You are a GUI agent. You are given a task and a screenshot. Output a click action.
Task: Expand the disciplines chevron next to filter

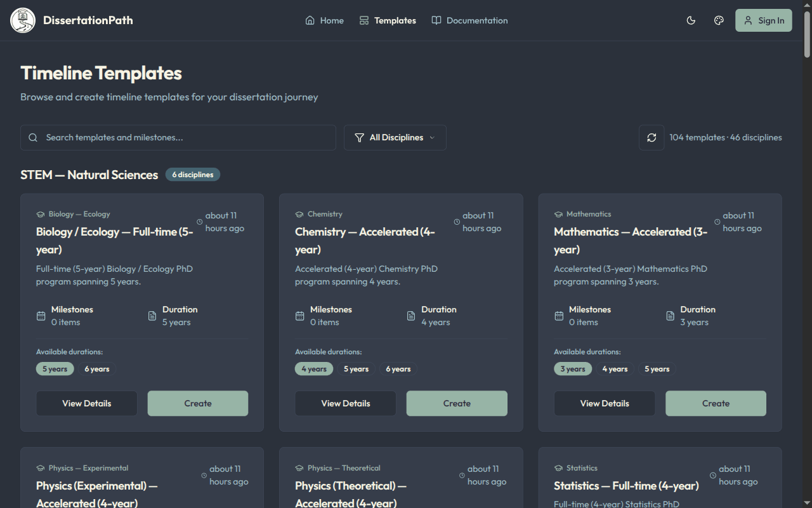pyautogui.click(x=432, y=137)
